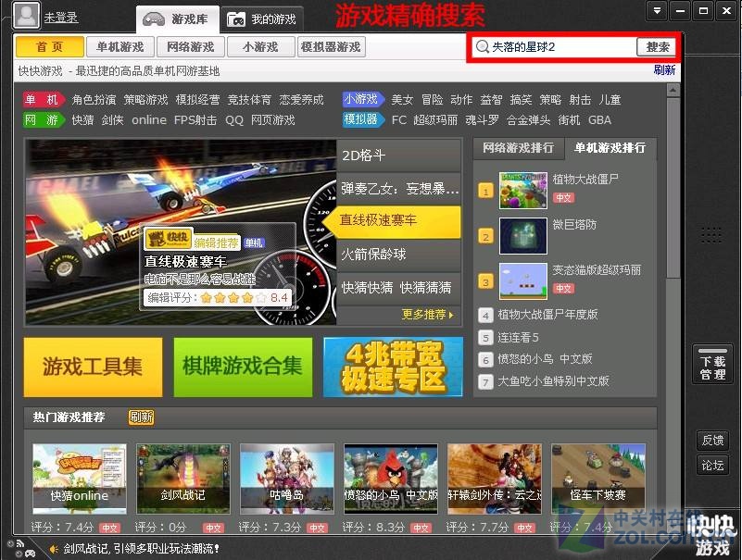
Task: Open the 网页游戏 category link
Action: [272, 120]
